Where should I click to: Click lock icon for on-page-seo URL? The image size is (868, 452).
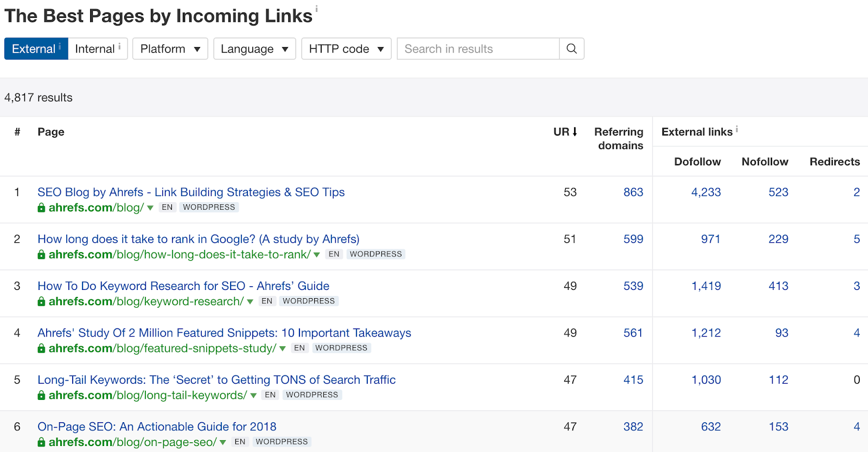coord(41,442)
